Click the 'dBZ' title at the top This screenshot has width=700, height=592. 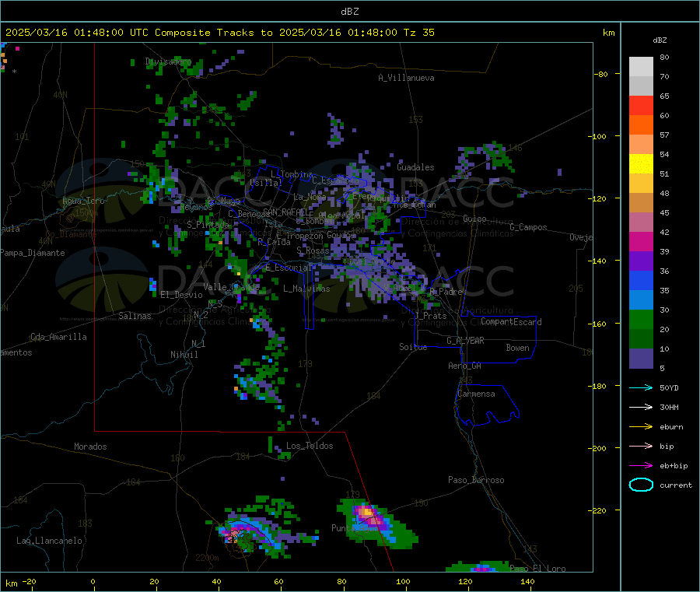coord(349,12)
